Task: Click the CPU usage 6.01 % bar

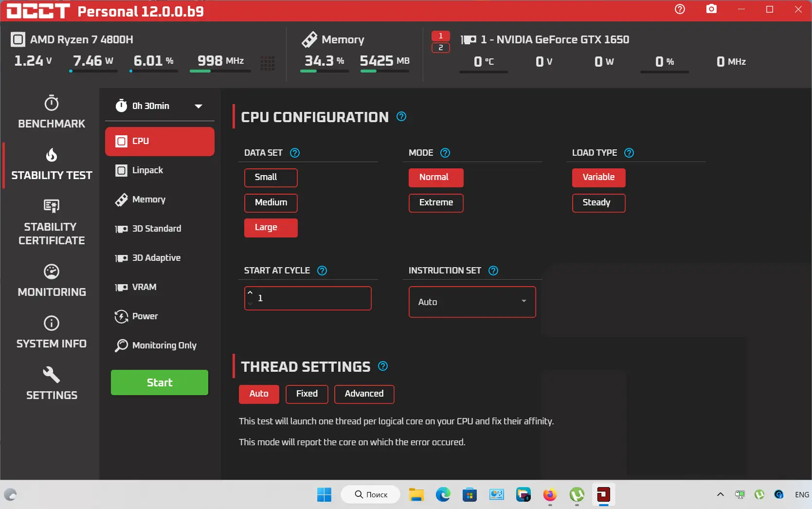Action: tap(154, 71)
